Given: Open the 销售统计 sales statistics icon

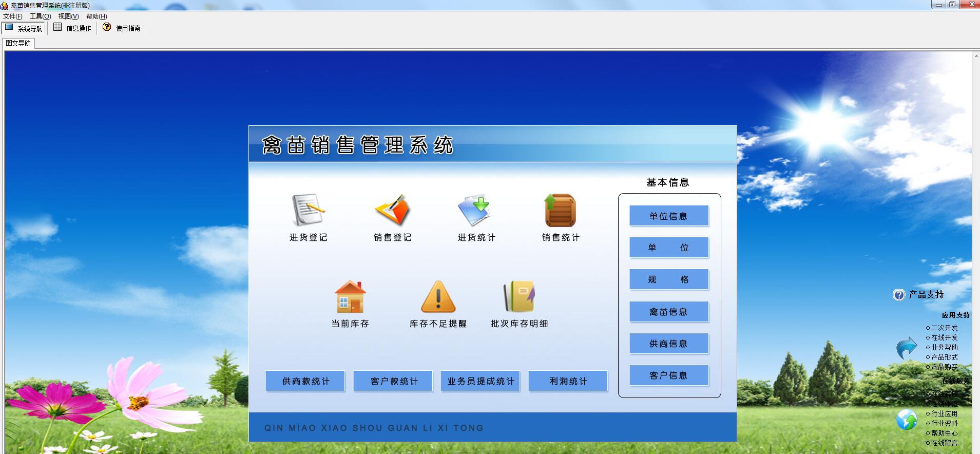Looking at the screenshot, I should pyautogui.click(x=560, y=210).
